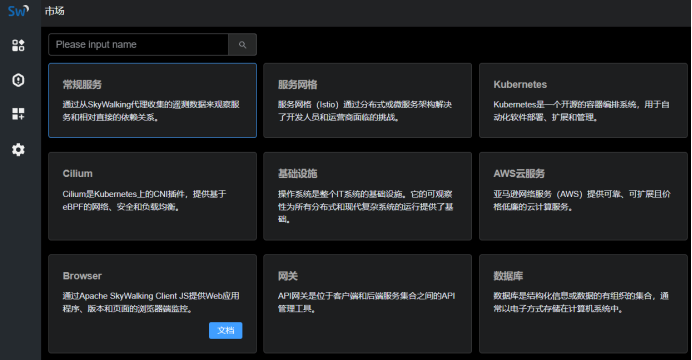Open the Kubernetes card
692x360 pixels.
coord(583,100)
